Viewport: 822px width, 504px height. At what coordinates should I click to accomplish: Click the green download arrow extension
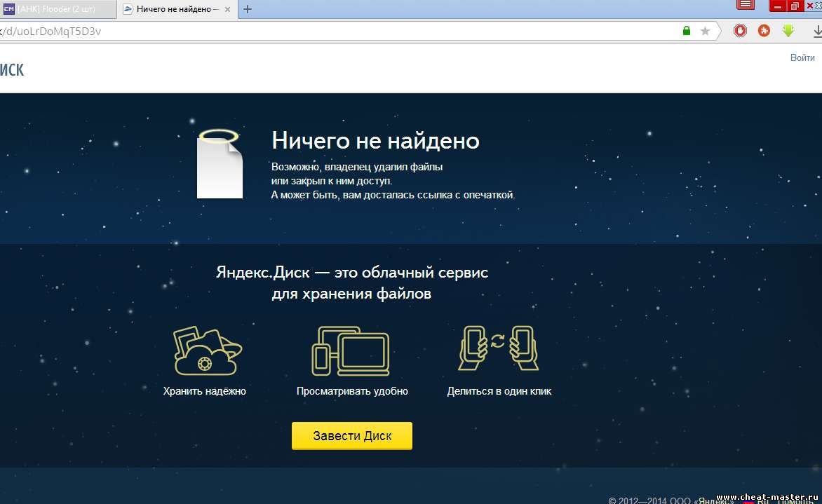[x=788, y=31]
